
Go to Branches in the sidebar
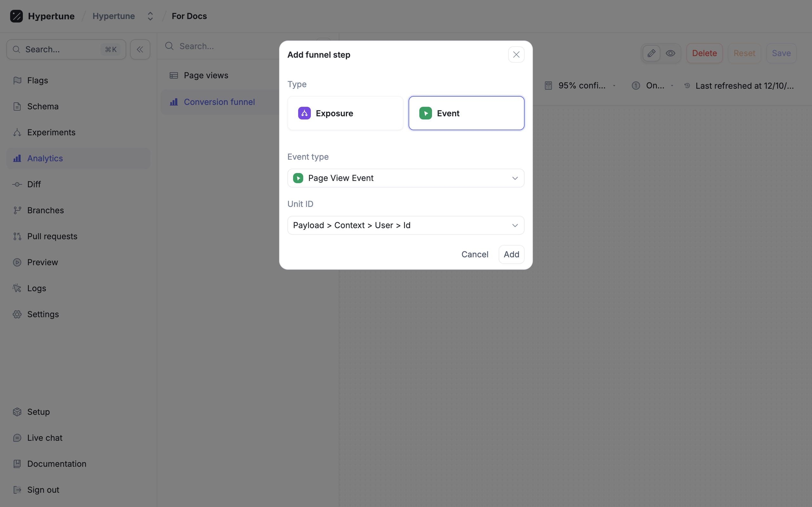coord(45,210)
